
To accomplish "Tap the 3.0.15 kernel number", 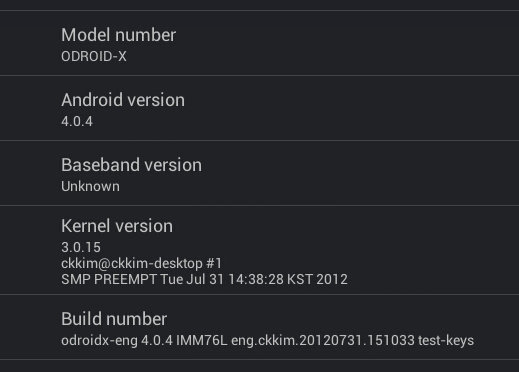I will (81, 247).
